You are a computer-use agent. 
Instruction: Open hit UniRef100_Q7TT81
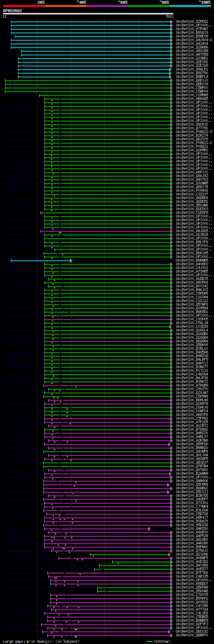pyautogui.click(x=193, y=128)
